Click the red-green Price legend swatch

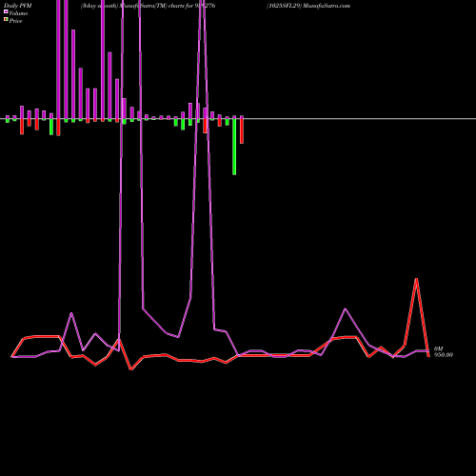click(6, 20)
